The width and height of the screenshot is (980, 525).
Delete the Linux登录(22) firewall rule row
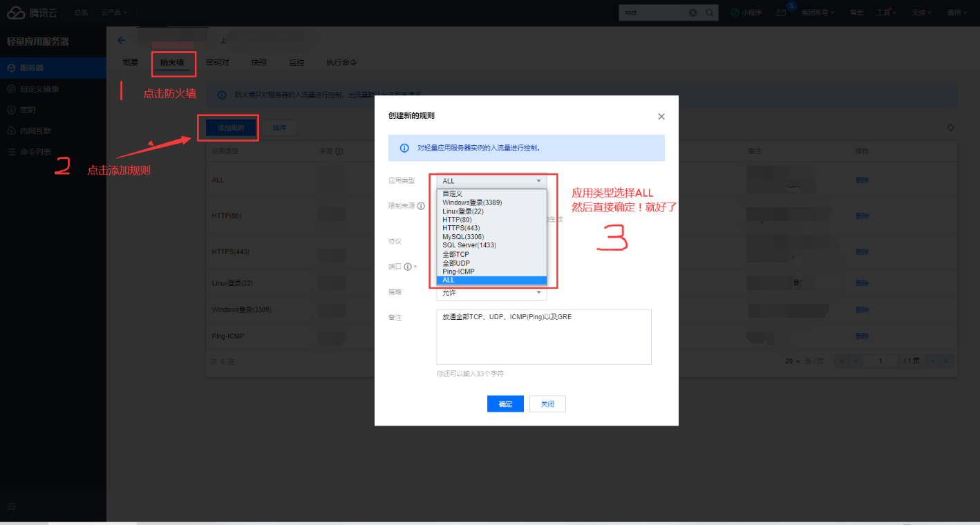tap(862, 283)
